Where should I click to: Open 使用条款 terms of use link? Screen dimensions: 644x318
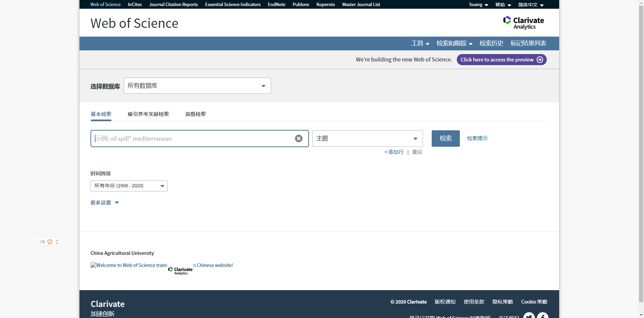(x=474, y=302)
